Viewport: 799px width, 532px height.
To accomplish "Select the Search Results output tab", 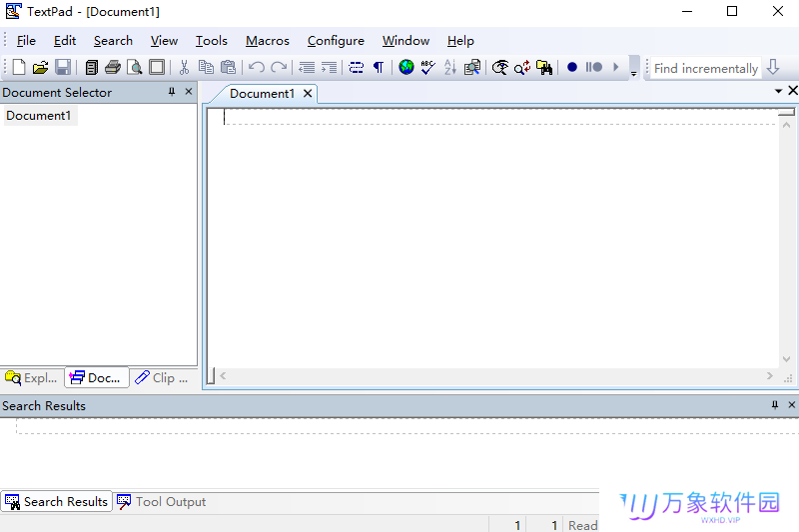I will click(57, 501).
